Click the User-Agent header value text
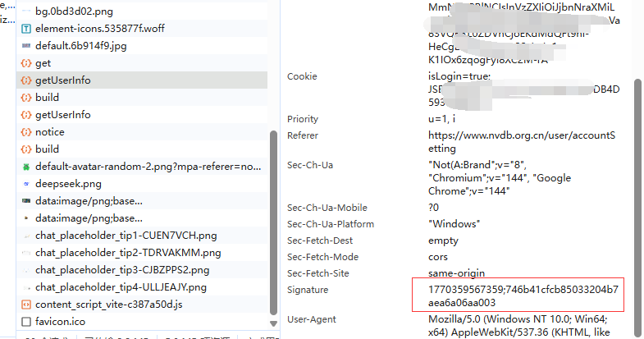Viewport: 644px width, 339px height. [525, 326]
